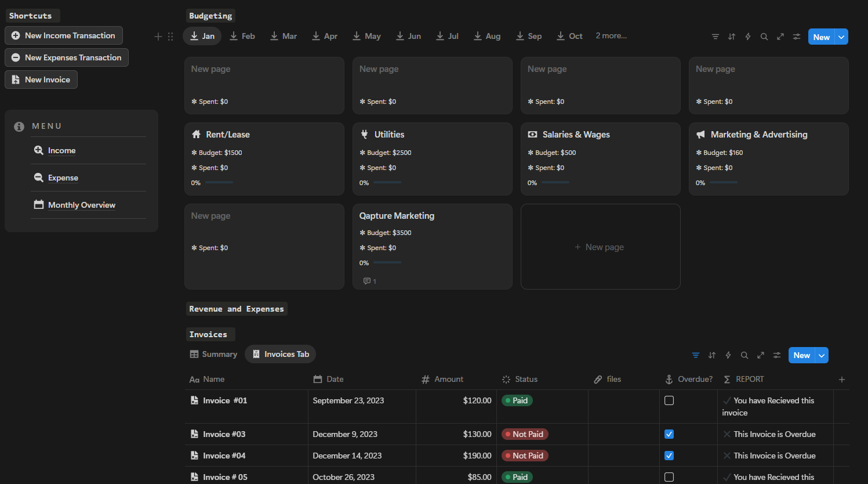Open the Monthly Overview menu link
This screenshot has height=484, width=868.
point(81,205)
